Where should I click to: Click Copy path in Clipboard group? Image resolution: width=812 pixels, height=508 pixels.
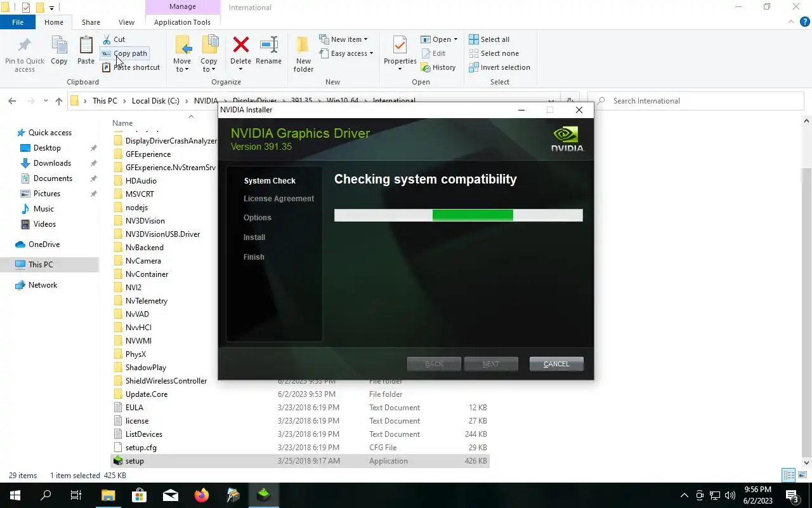[x=125, y=53]
